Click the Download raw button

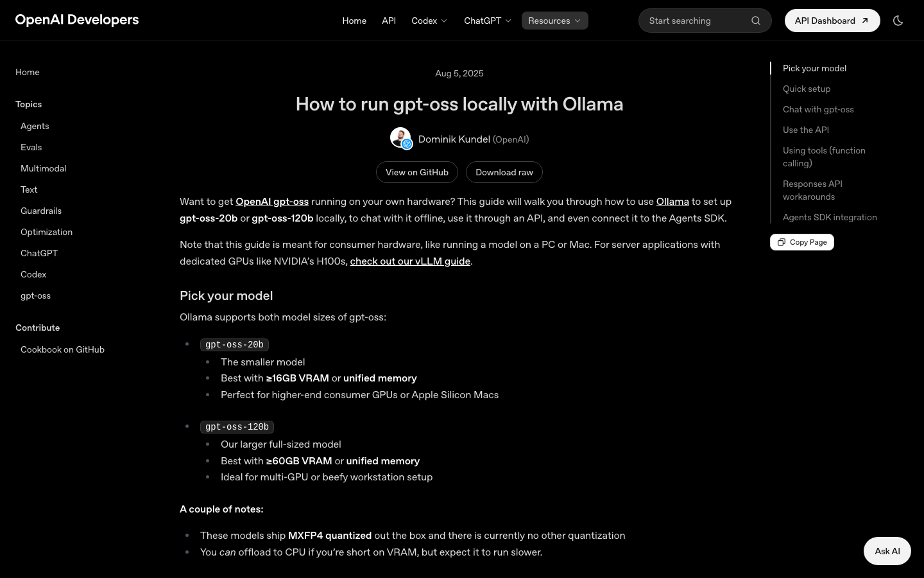(504, 172)
